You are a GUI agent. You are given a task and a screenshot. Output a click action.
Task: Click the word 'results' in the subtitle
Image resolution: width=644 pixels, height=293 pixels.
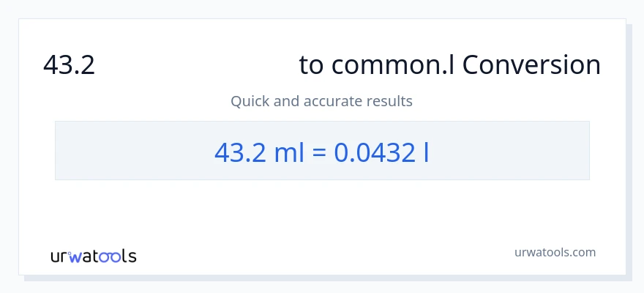(390, 101)
